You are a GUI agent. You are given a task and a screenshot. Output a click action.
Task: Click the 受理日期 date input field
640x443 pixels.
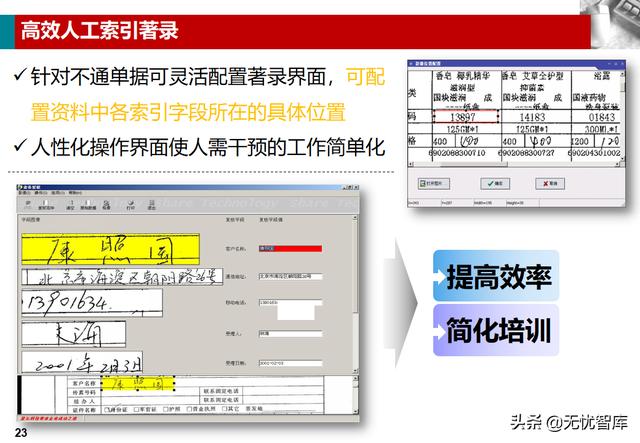click(x=290, y=363)
